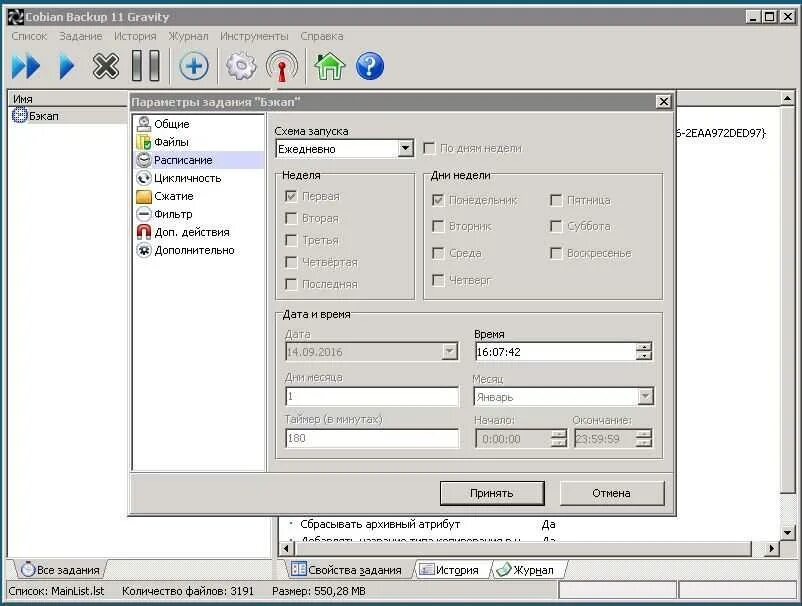The height and width of the screenshot is (606, 802).
Task: Click the Принять button
Action: [492, 493]
